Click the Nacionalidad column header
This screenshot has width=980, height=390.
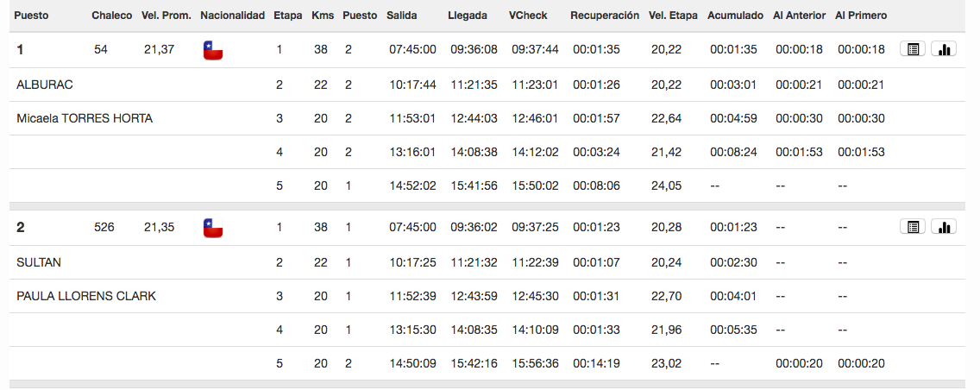pos(233,16)
